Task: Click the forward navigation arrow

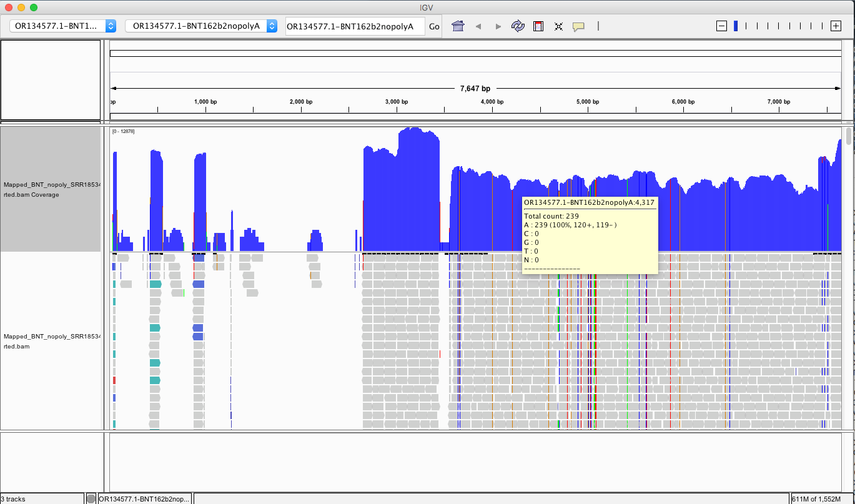Action: (498, 26)
